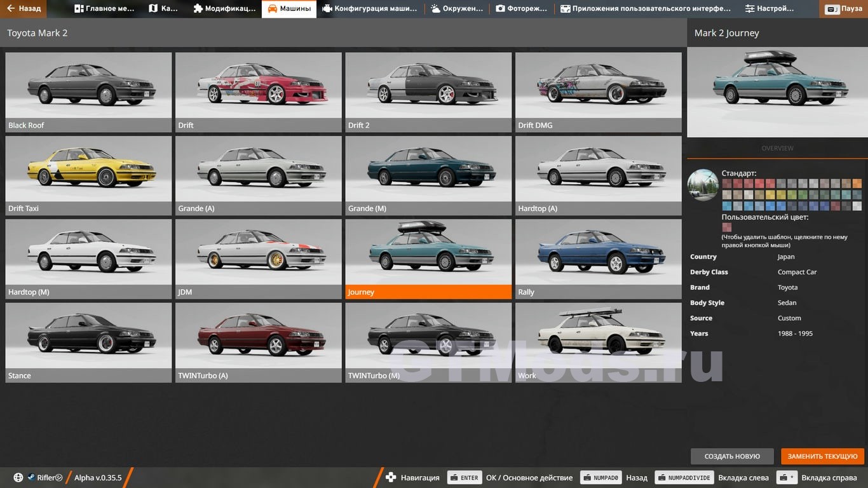
Task: Click the Пауза button
Action: [844, 9]
